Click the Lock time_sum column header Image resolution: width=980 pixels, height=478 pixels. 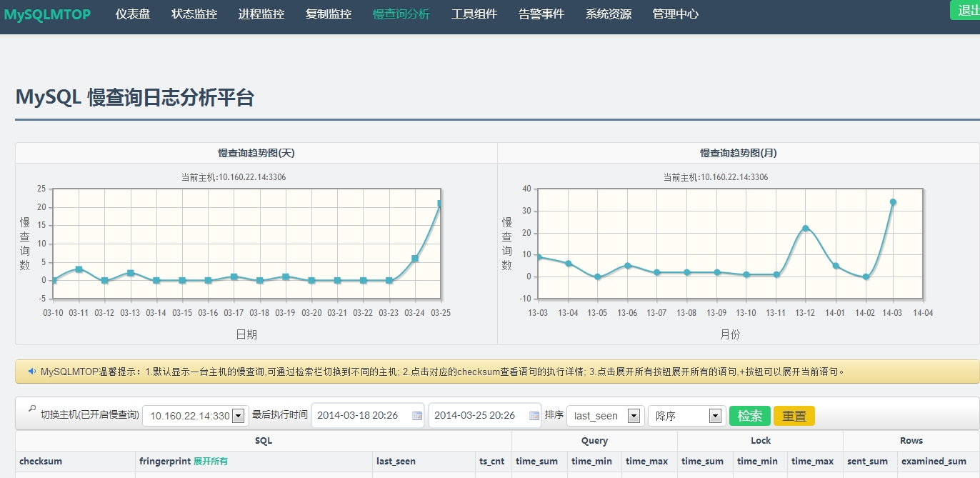point(702,462)
